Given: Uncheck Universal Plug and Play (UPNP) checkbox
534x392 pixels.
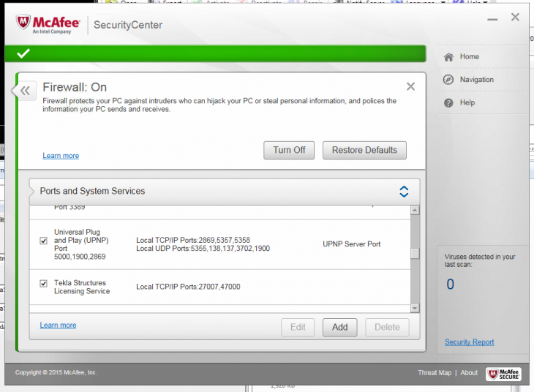Looking at the screenshot, I should click(44, 241).
